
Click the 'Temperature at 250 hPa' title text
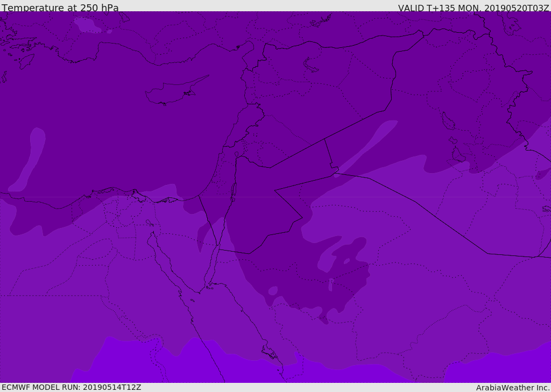[x=60, y=8]
